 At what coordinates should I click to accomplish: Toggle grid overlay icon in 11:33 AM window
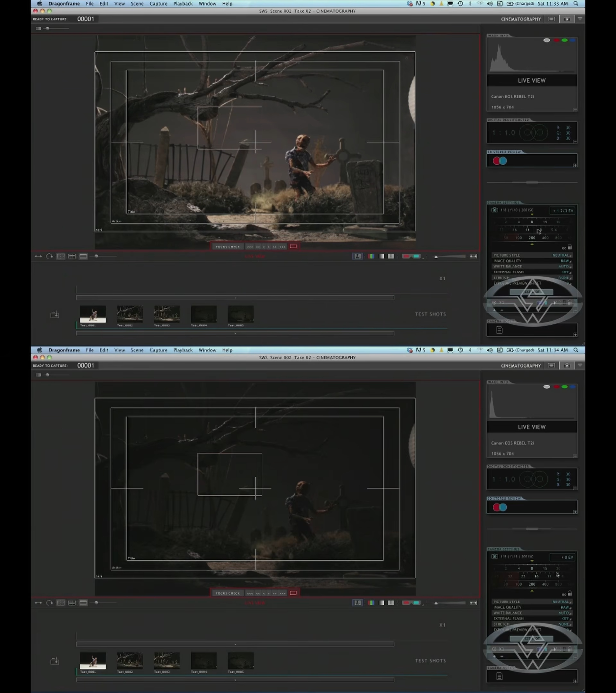72,256
